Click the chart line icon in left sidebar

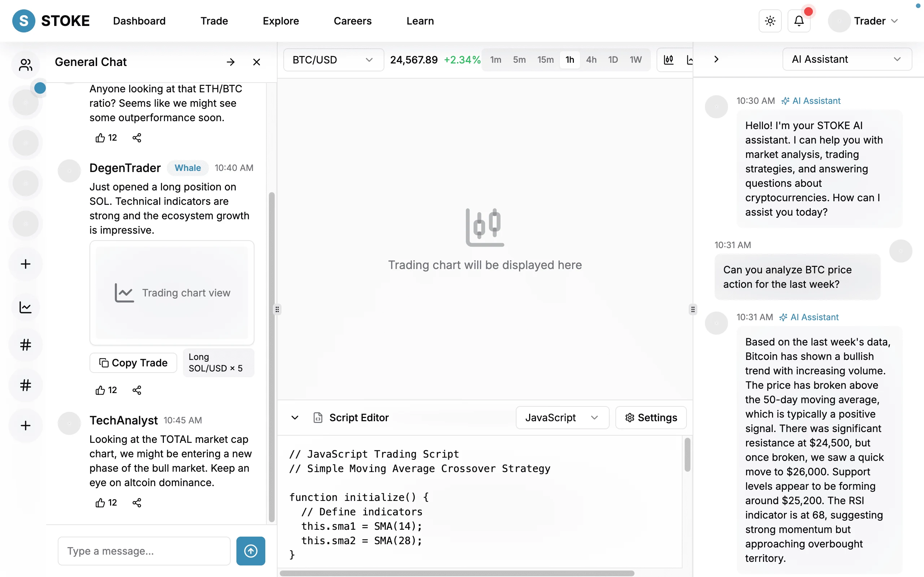click(26, 307)
